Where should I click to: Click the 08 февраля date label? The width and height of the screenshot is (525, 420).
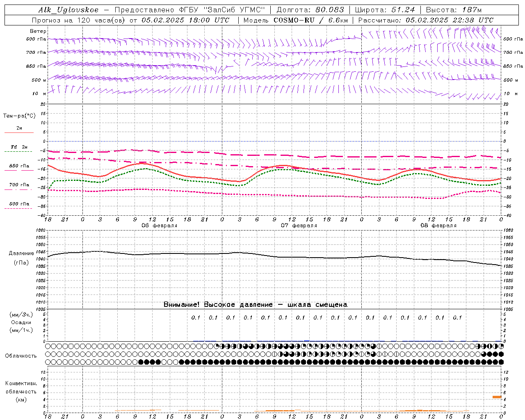tap(438, 226)
